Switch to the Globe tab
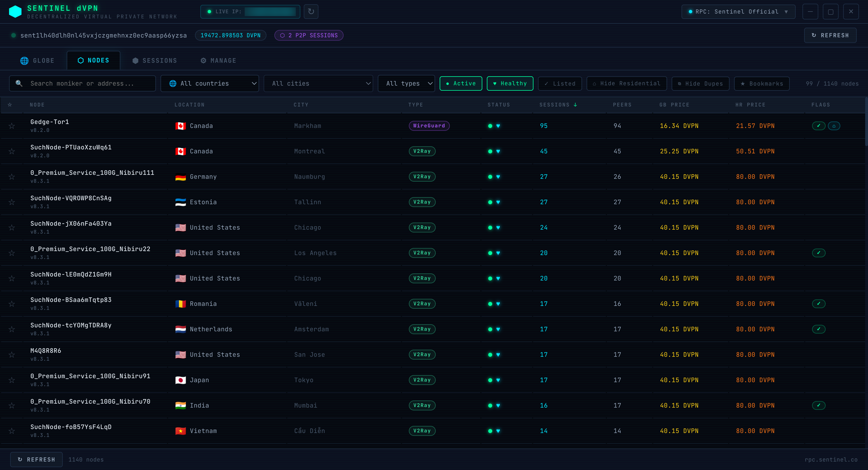The width and height of the screenshot is (868, 470). [x=37, y=61]
